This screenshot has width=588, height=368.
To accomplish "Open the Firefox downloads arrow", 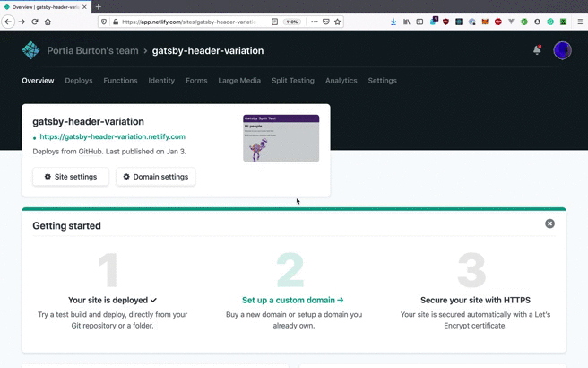I will [393, 22].
